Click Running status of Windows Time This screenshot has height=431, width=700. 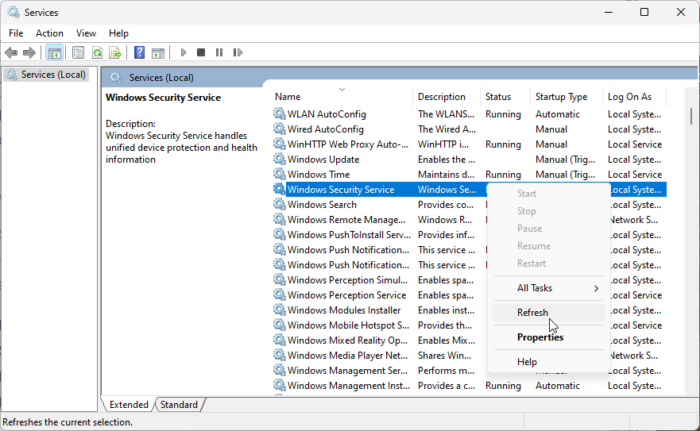(x=503, y=175)
